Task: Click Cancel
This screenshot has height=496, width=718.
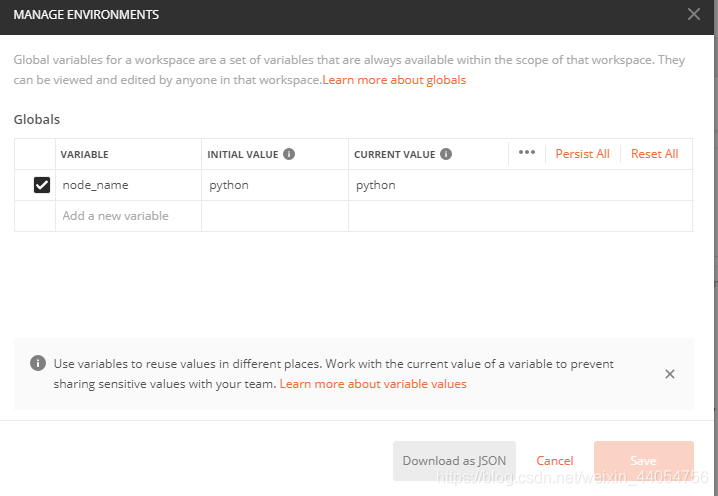Action: pyautogui.click(x=555, y=461)
